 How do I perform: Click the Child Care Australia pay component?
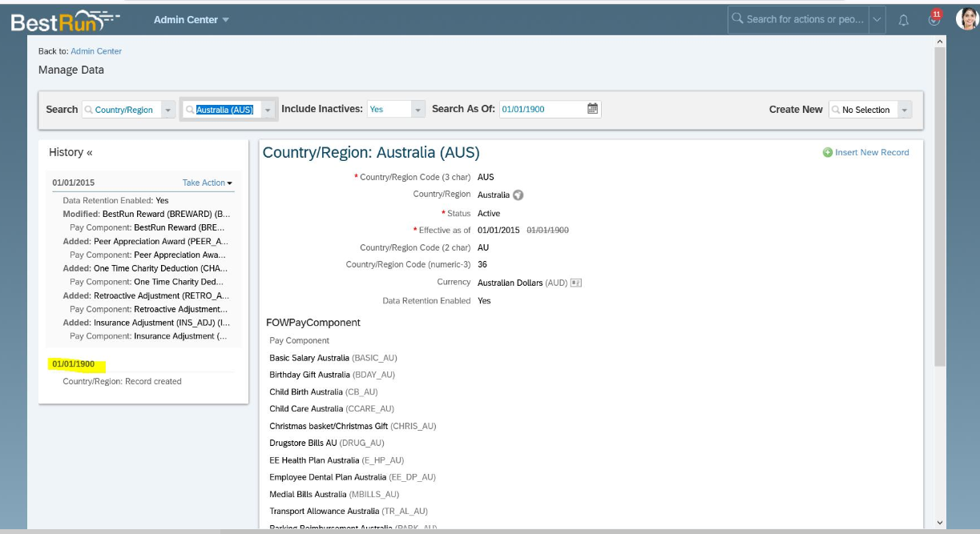click(332, 408)
